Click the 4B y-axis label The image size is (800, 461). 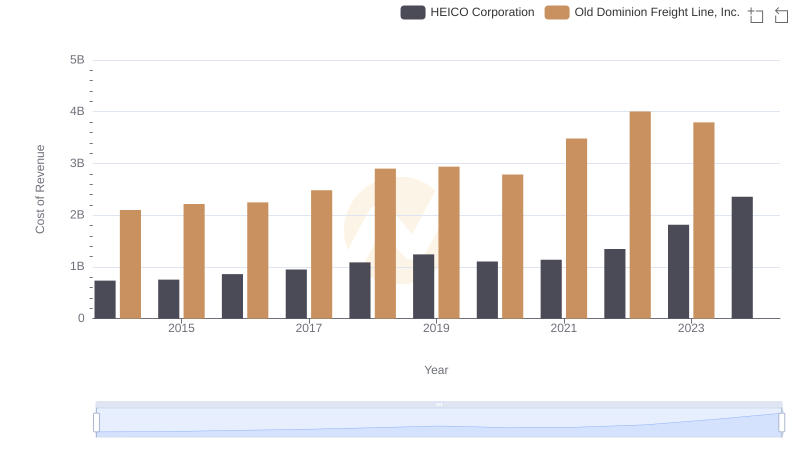(77, 111)
